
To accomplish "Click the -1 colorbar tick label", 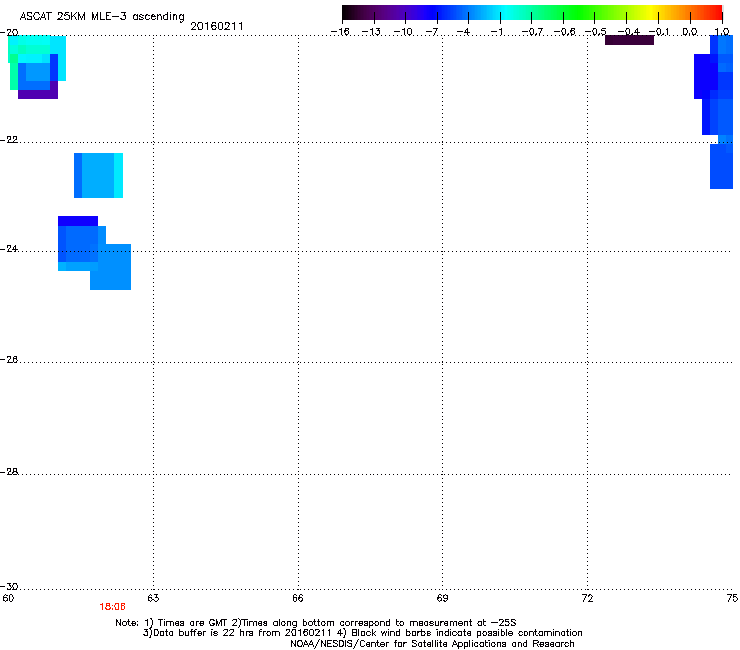I will (496, 32).
